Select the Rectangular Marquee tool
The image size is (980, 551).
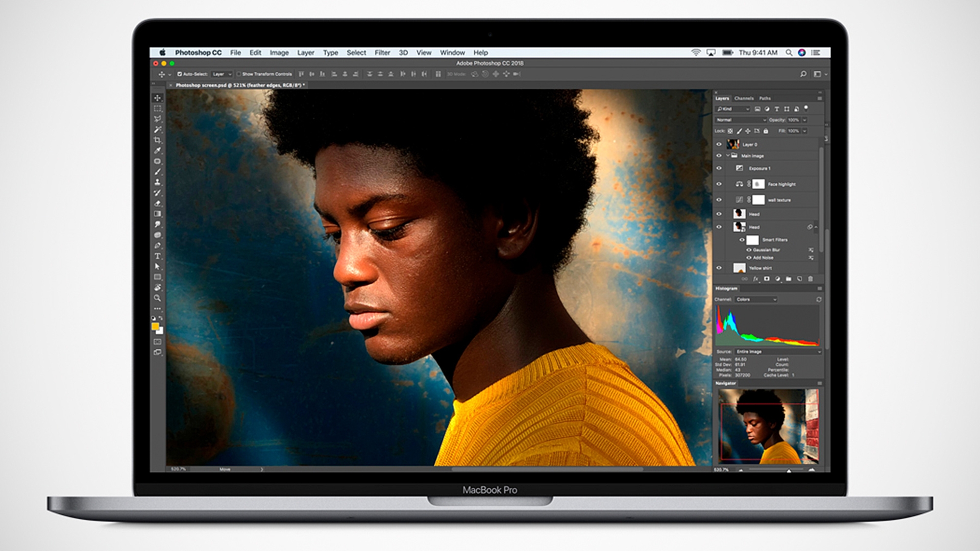(x=157, y=109)
